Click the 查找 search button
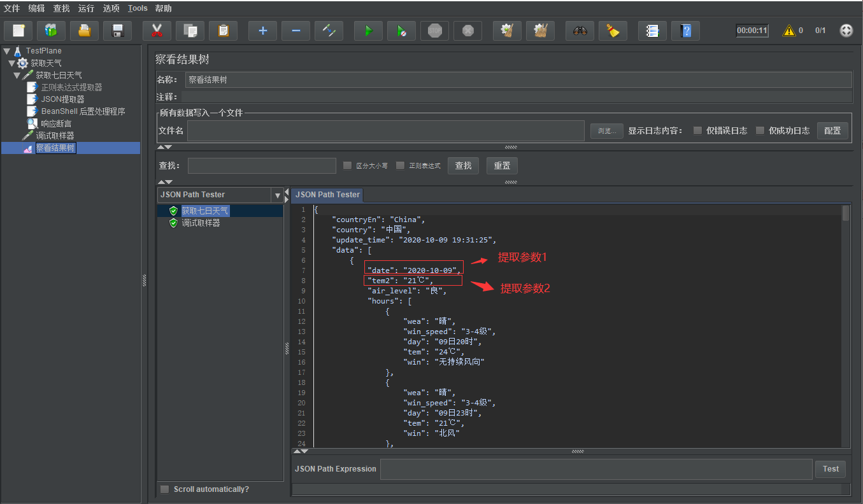863x504 pixels. [x=463, y=165]
